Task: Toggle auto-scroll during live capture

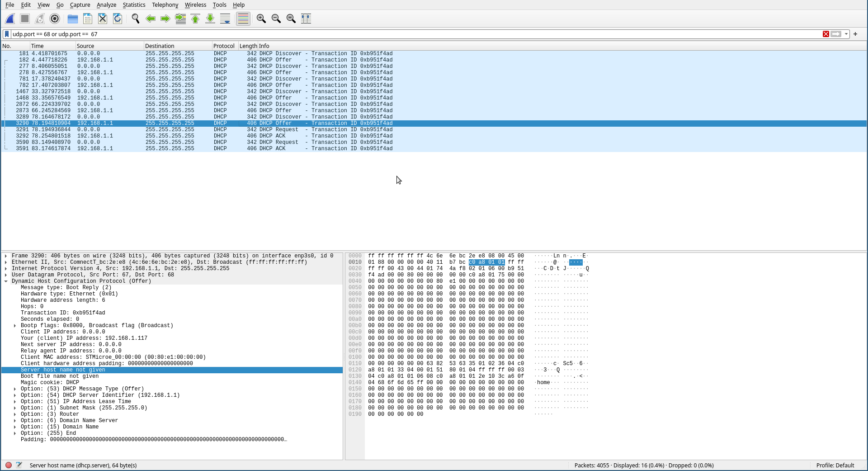Action: tap(225, 19)
